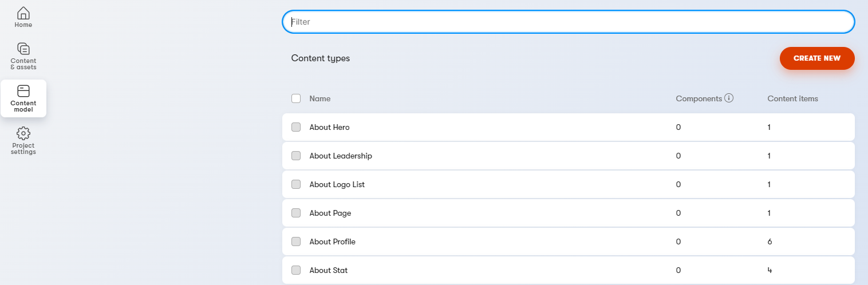Toggle the select-all checkbox beside Name
This screenshot has height=285, width=868.
click(x=296, y=98)
